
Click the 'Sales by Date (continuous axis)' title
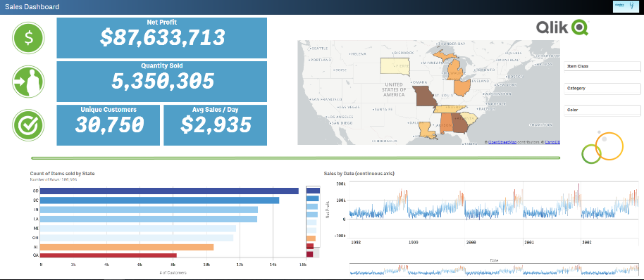(x=359, y=174)
